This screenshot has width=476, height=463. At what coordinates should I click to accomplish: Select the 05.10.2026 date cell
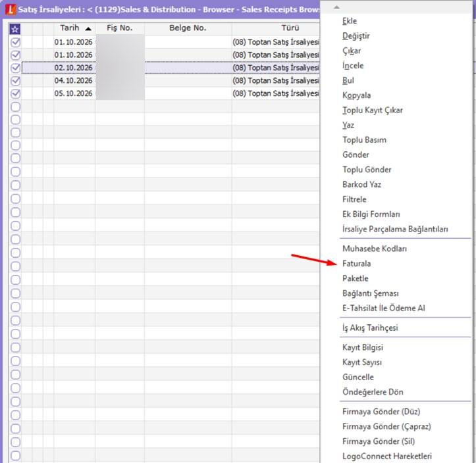74,93
